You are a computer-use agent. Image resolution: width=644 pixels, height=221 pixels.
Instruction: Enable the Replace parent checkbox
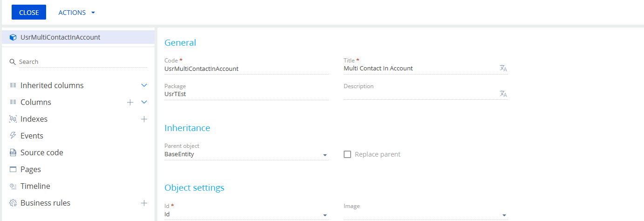tap(347, 154)
